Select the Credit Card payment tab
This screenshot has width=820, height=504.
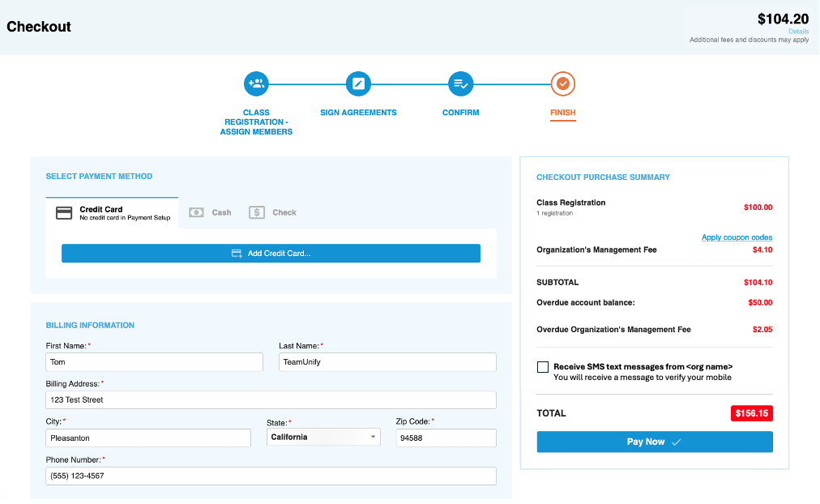point(113,213)
